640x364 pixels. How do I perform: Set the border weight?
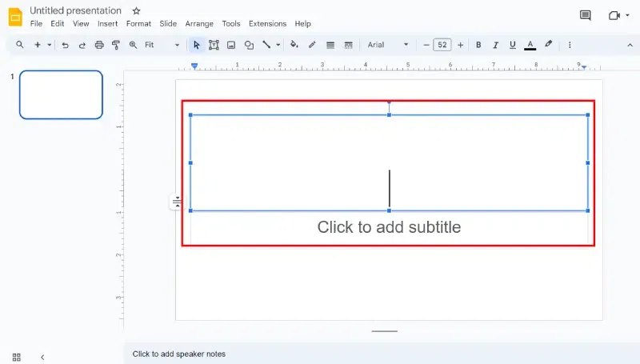point(330,45)
